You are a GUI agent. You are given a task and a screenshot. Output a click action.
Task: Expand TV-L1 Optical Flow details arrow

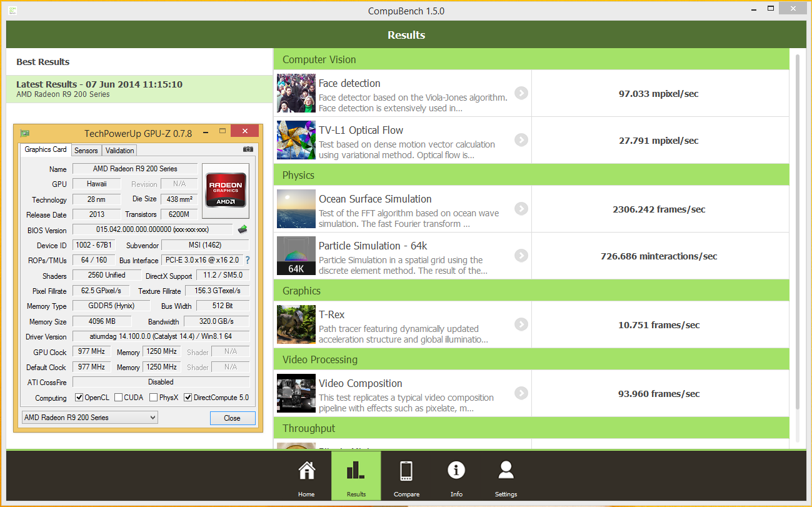coord(521,140)
